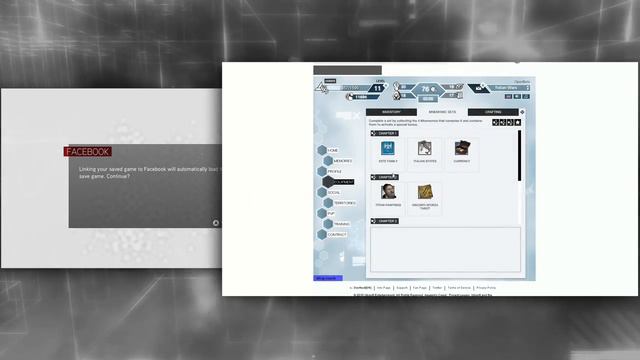Open the Home hexagon menu item
The height and width of the screenshot is (360, 640).
pos(328,150)
